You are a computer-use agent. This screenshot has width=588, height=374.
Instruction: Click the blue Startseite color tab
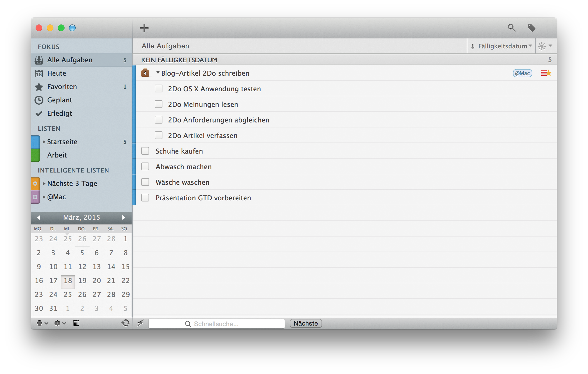pos(35,142)
